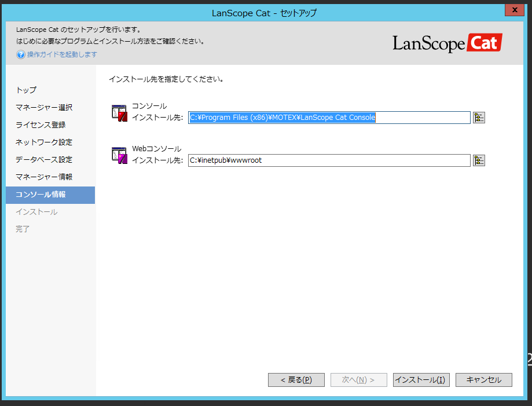Viewport: 532px width, 406px height.
Task: Click the 戻る button
Action: (296, 379)
